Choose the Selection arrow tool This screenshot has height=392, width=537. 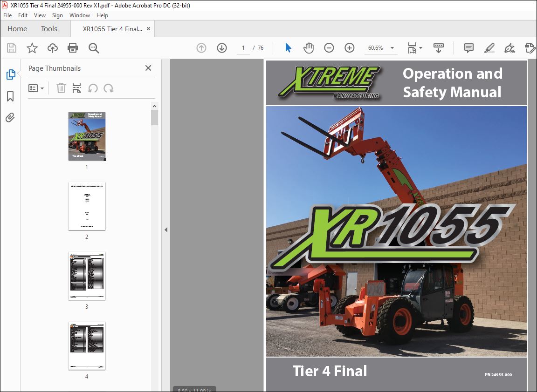(288, 48)
